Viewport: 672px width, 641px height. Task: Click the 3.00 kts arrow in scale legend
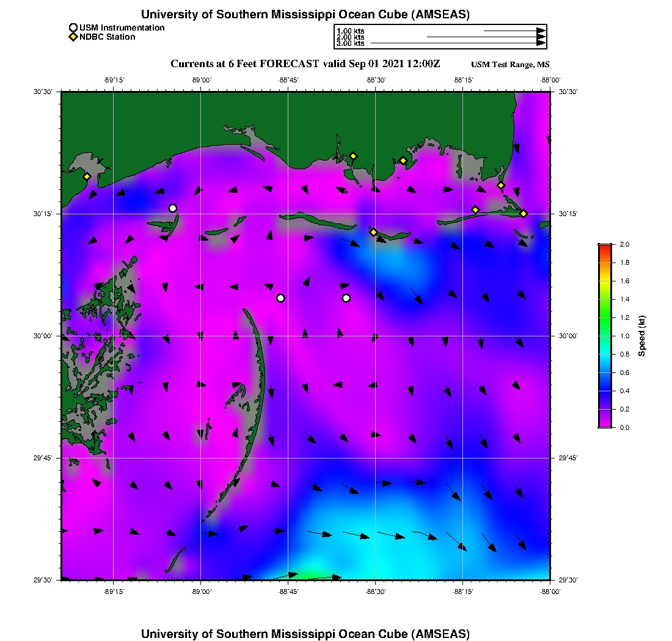[458, 43]
